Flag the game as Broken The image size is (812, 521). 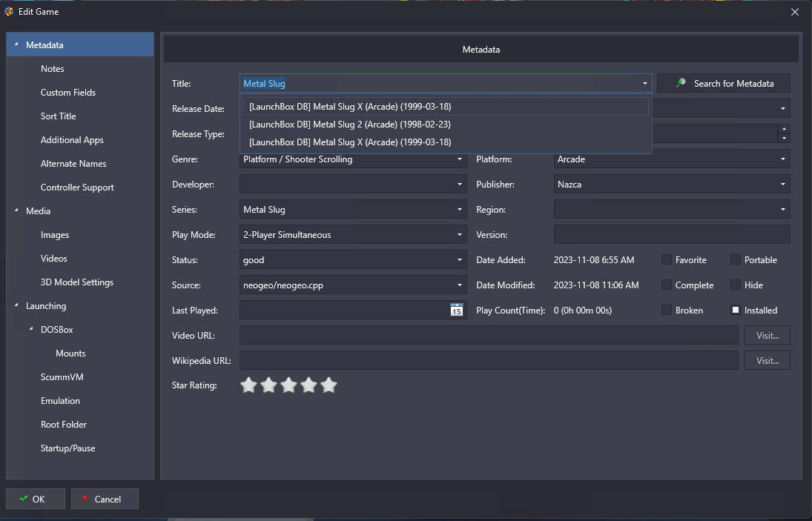click(x=667, y=311)
